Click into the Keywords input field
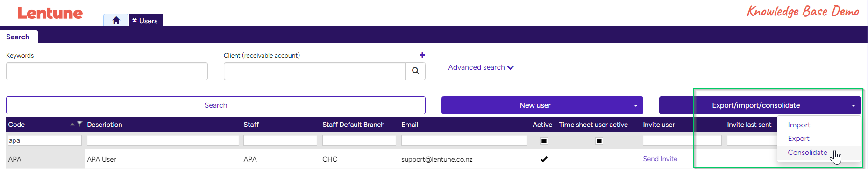The width and height of the screenshot is (868, 169). (107, 71)
